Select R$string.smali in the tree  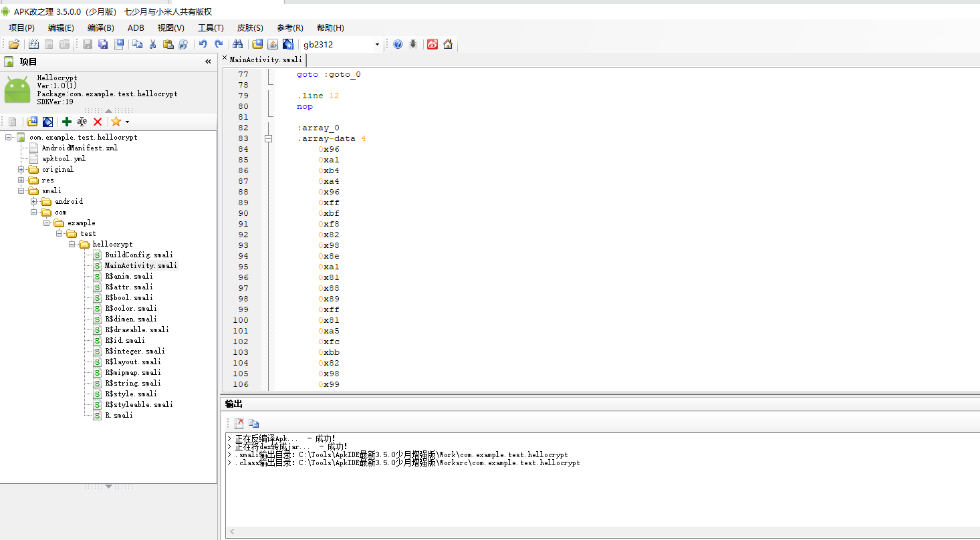132,383
